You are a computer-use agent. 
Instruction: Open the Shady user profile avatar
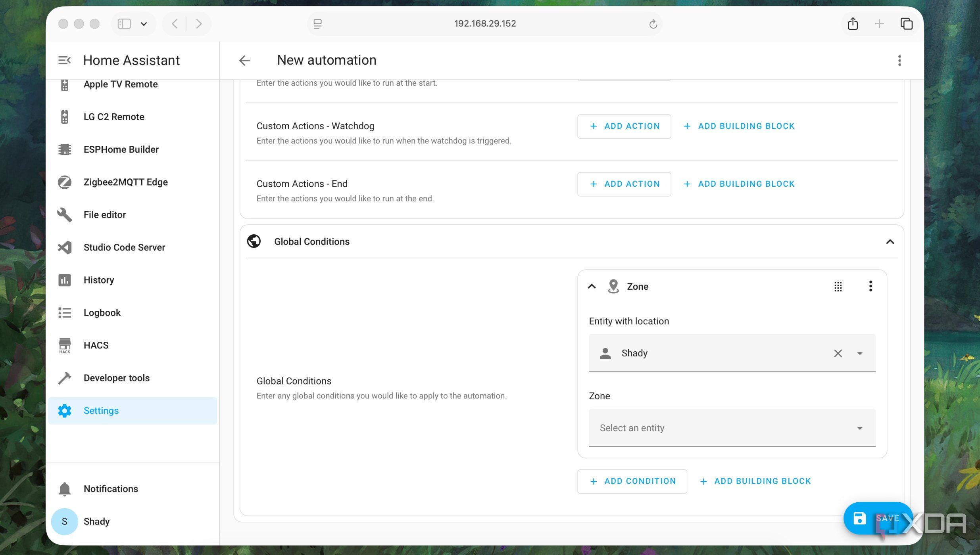coord(65,521)
